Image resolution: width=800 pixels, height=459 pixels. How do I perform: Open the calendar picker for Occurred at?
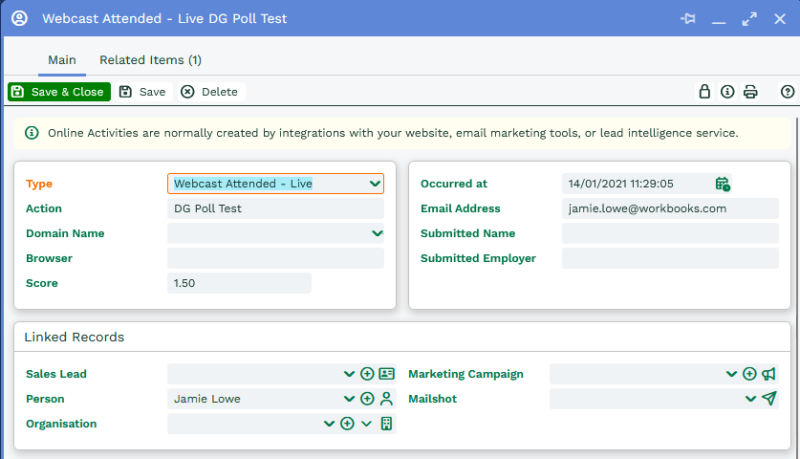[722, 184]
